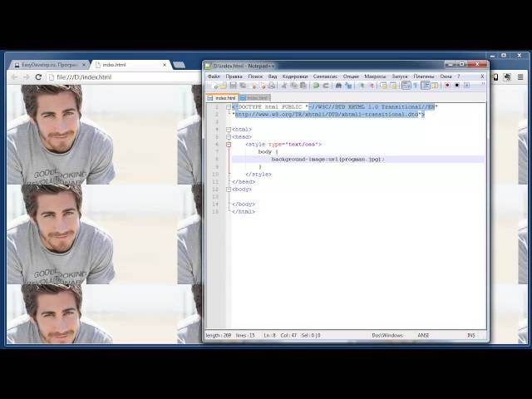The image size is (532, 399).
Task: Reload the index.html page in Chrome
Action: [38, 77]
